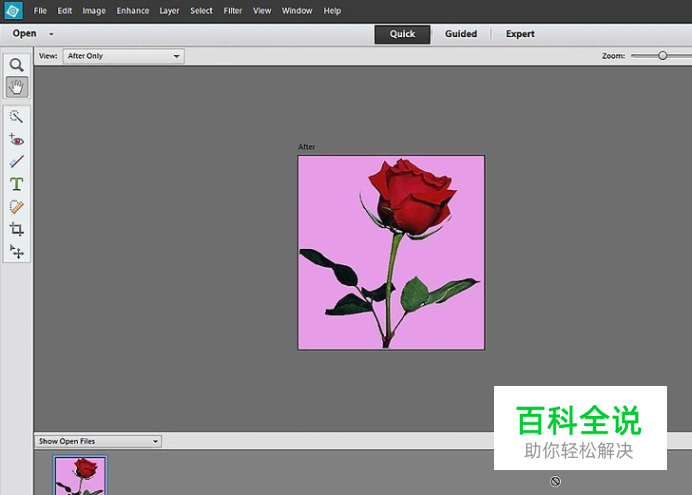The width and height of the screenshot is (692, 495).
Task: Switch to Expert mode tab
Action: pyautogui.click(x=520, y=34)
